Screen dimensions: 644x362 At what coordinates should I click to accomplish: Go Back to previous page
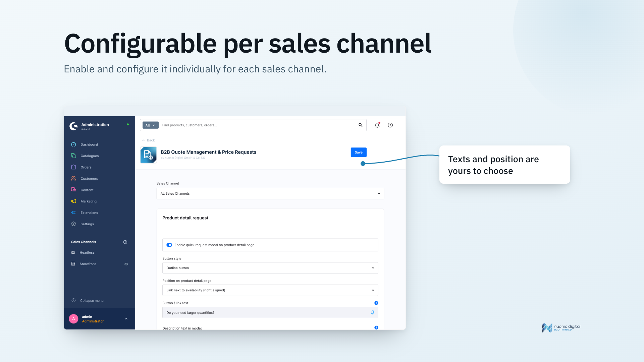point(148,140)
